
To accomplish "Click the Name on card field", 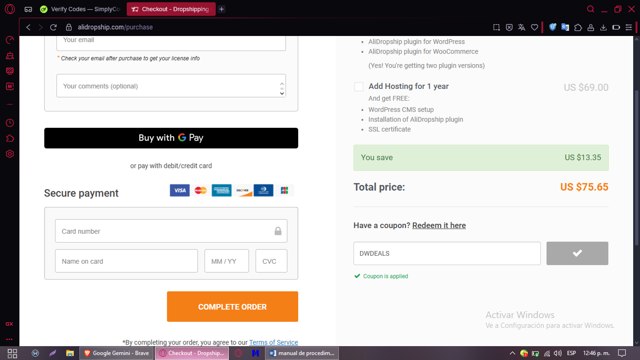I will (126, 261).
